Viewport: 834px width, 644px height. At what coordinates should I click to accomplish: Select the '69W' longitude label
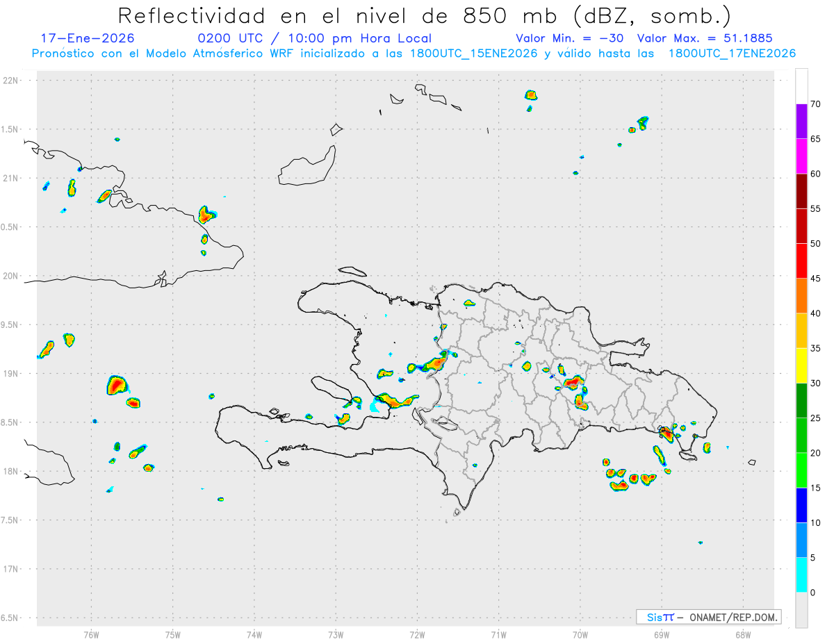661,634
